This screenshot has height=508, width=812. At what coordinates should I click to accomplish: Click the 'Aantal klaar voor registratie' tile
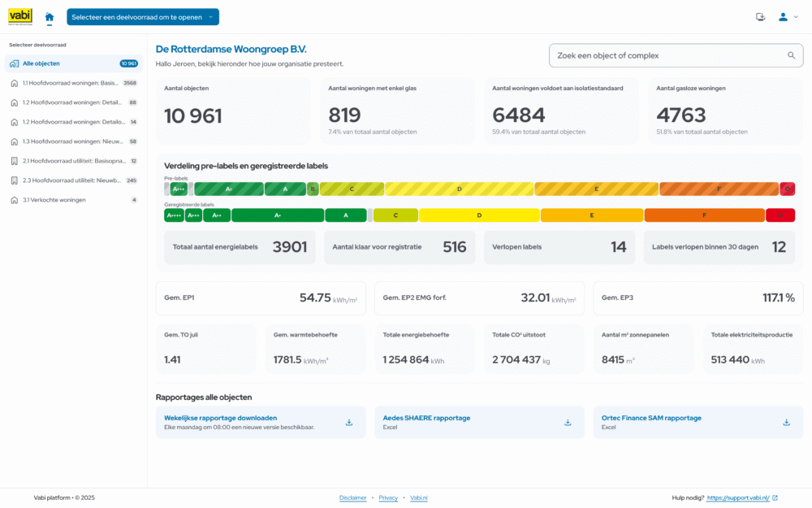(x=400, y=247)
